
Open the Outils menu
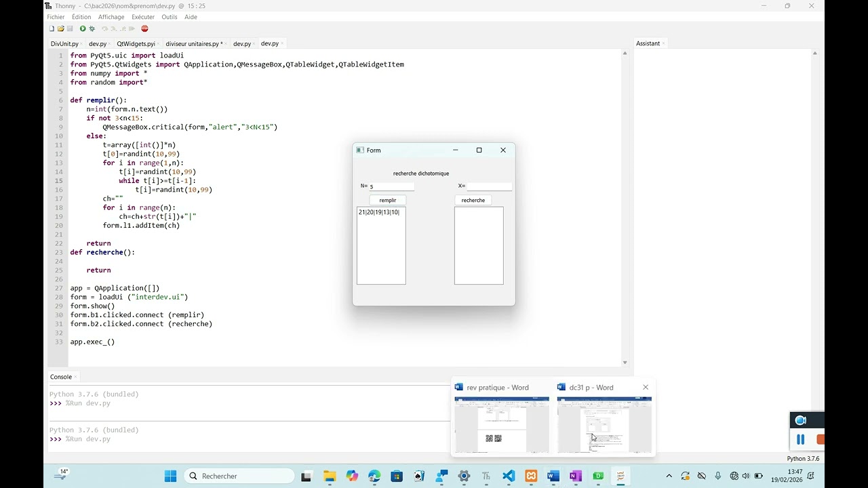point(170,17)
